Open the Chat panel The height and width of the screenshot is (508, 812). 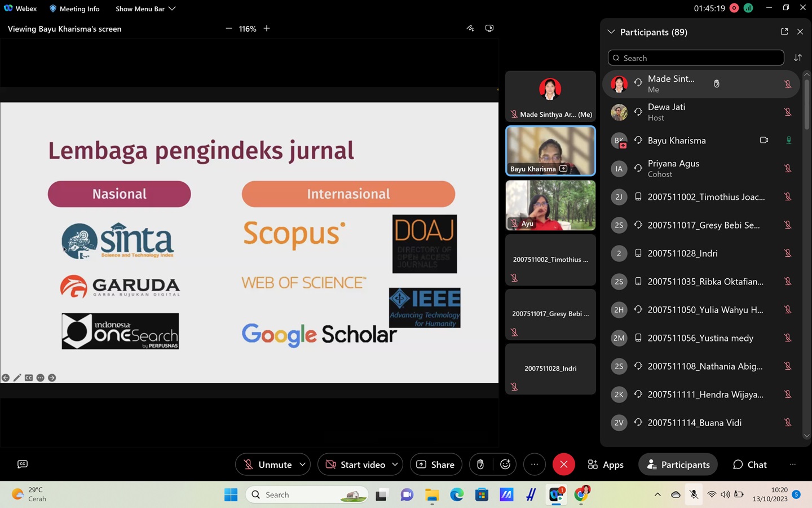pos(750,465)
